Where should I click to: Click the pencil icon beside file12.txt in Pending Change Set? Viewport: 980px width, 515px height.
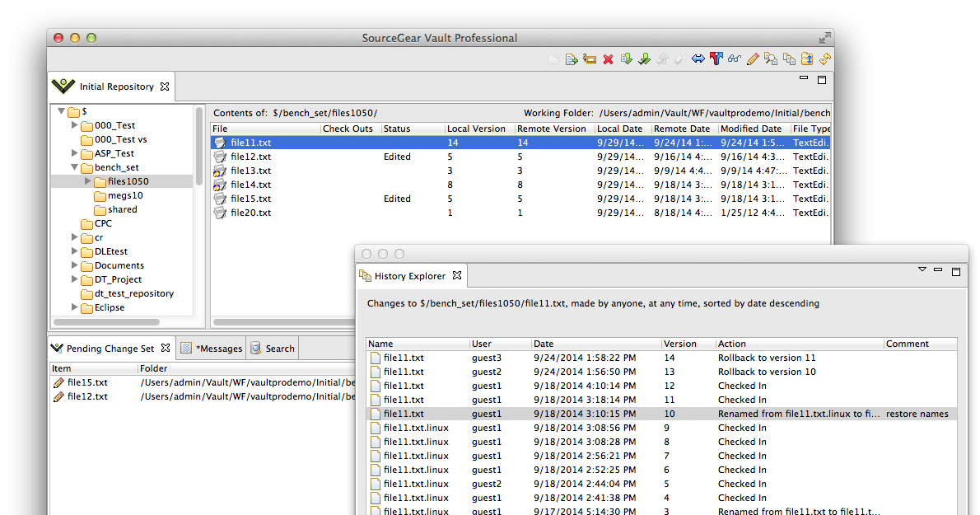(58, 396)
